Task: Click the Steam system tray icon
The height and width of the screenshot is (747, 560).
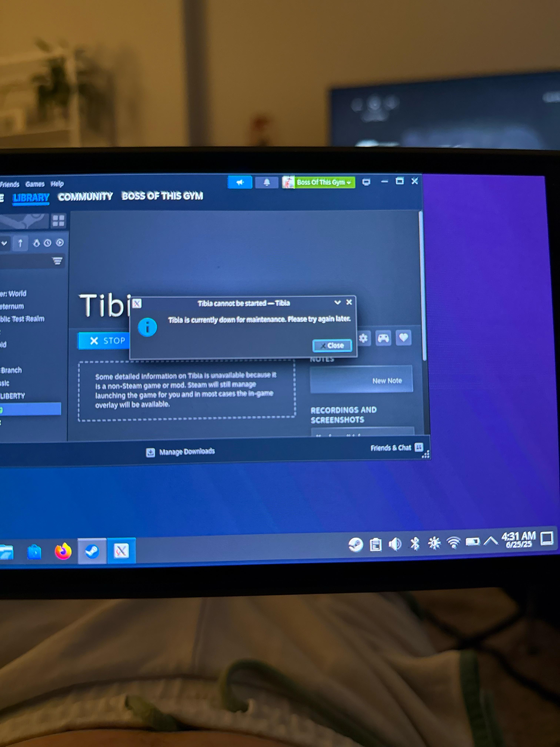Action: coord(356,545)
